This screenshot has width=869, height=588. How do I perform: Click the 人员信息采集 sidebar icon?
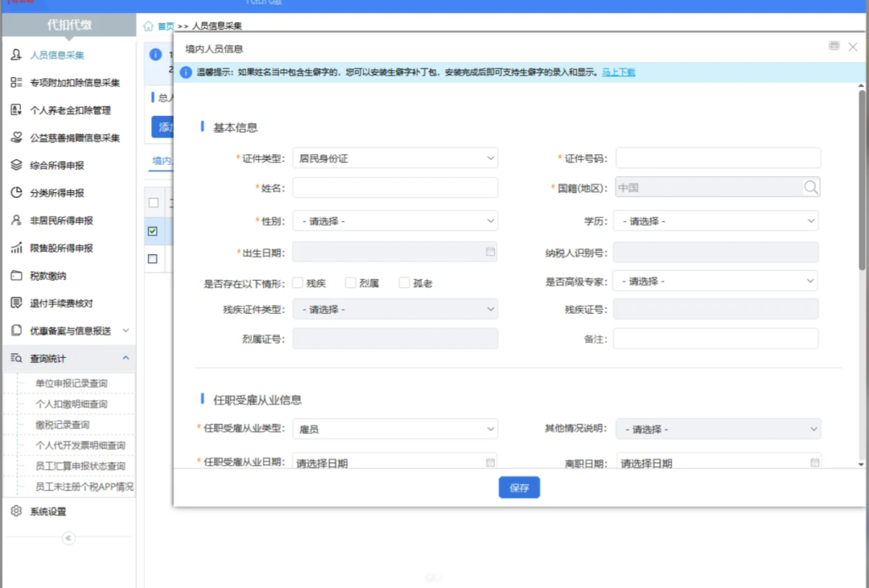[x=16, y=56]
